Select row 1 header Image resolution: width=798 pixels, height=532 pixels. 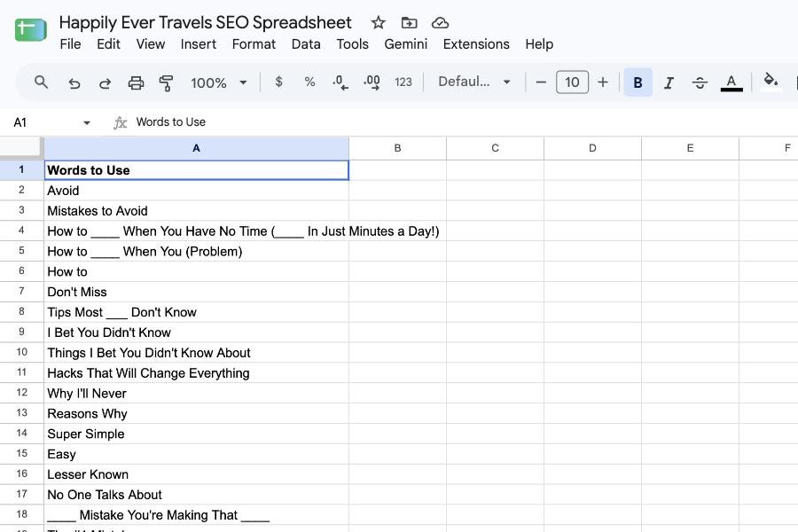coord(21,169)
